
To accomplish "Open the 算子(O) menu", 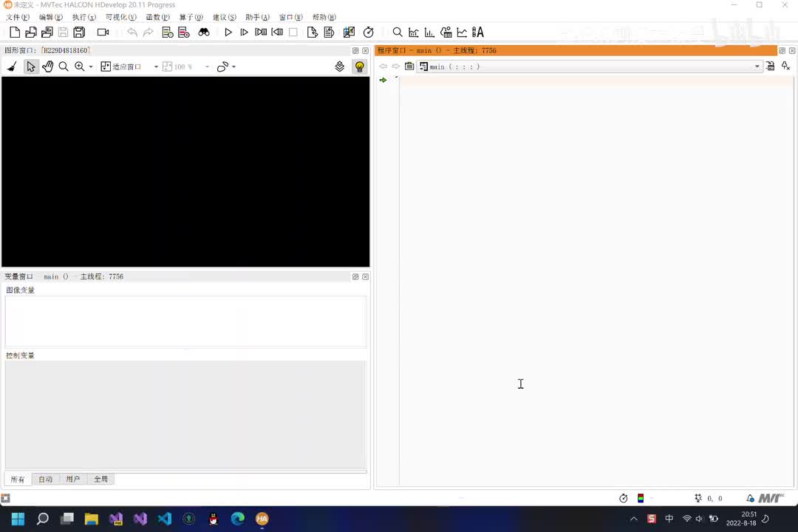I will [191, 17].
